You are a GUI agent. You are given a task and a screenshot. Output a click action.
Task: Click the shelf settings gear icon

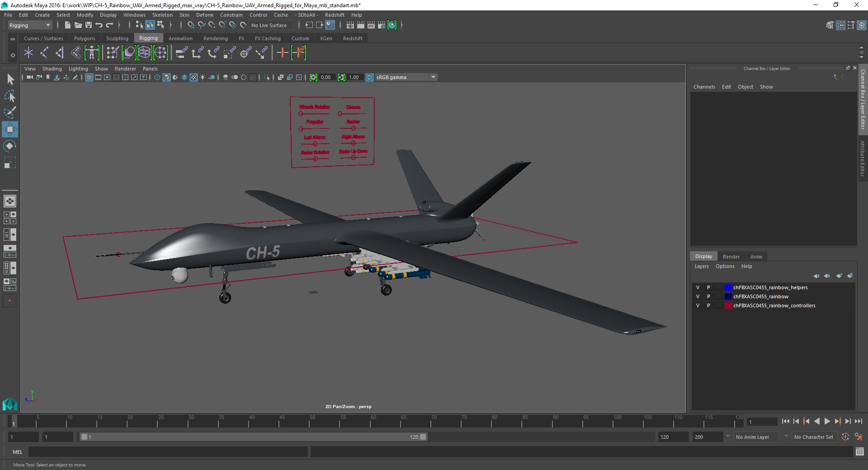(13, 55)
